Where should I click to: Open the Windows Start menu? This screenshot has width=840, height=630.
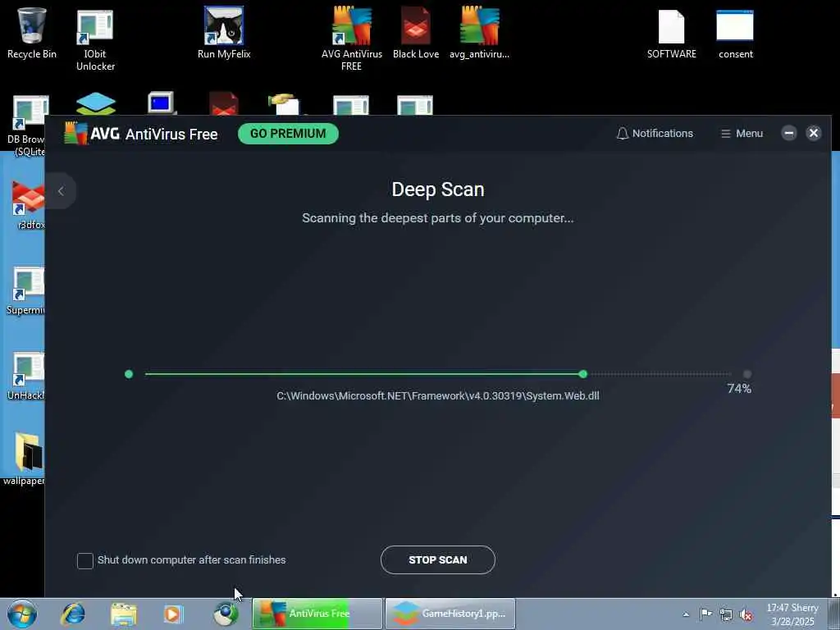(x=21, y=614)
